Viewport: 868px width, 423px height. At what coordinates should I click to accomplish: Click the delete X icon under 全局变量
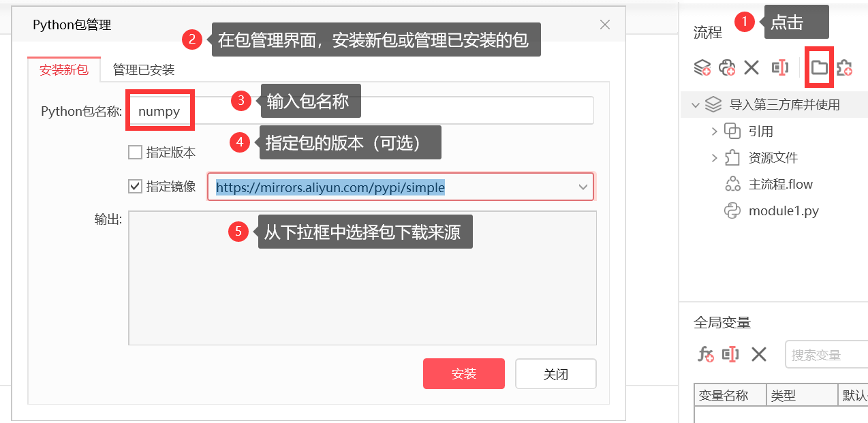(759, 354)
